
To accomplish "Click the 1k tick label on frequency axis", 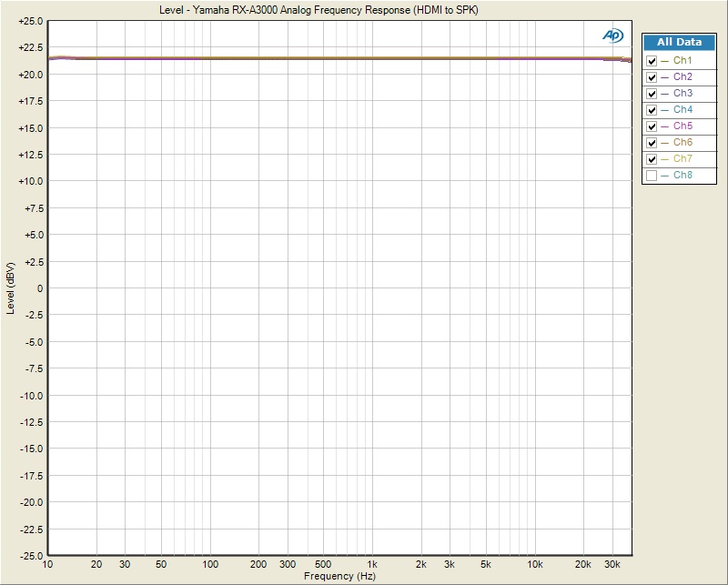I will [372, 565].
